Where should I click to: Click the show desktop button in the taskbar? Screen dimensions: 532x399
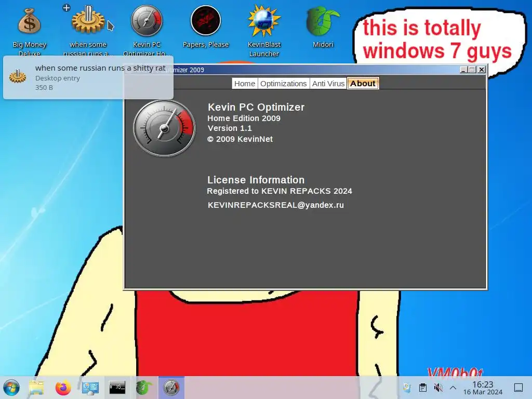click(518, 388)
